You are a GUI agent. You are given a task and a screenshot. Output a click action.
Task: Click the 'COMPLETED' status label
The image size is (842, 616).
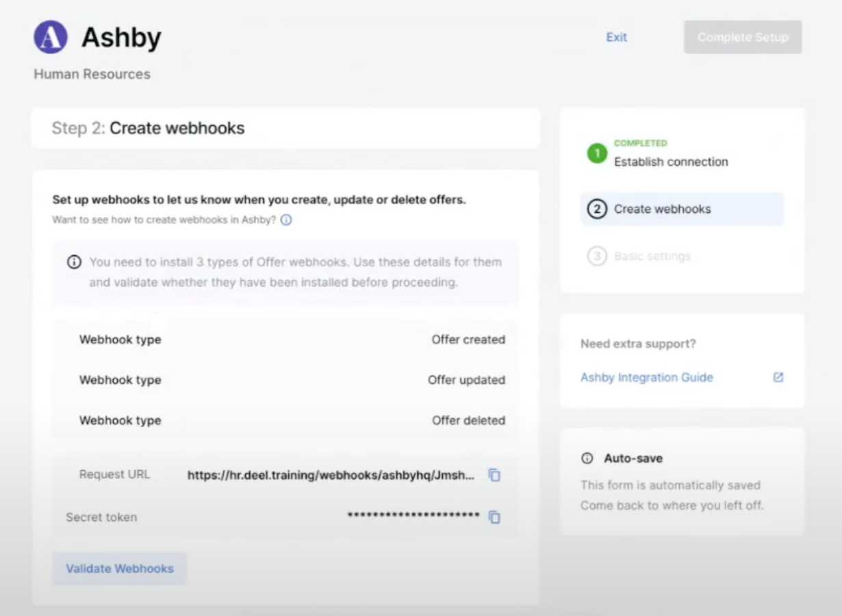pos(640,143)
